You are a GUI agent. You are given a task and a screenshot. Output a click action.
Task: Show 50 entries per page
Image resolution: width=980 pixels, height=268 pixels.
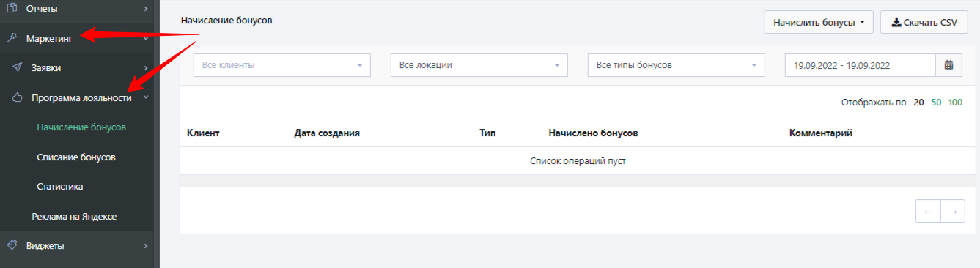(x=936, y=103)
